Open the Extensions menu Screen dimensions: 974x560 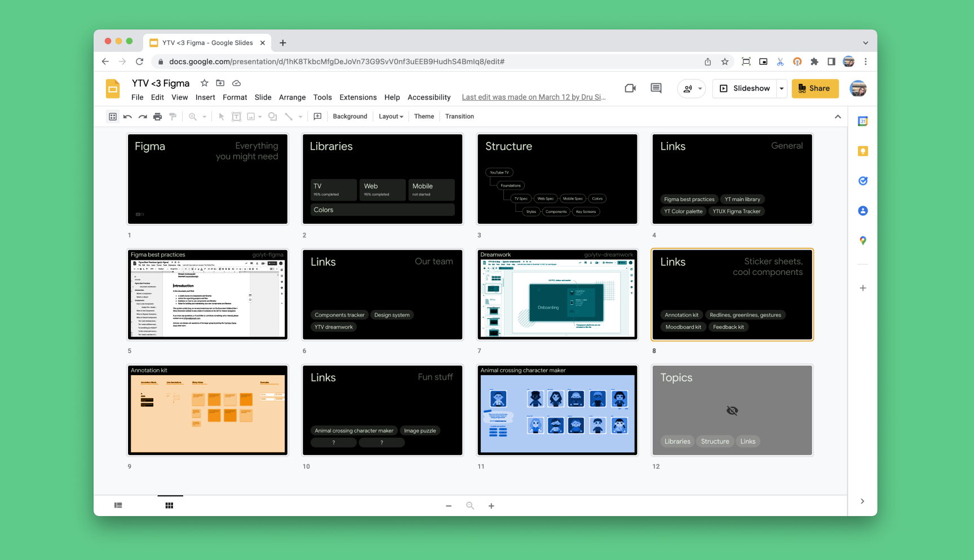coord(358,97)
